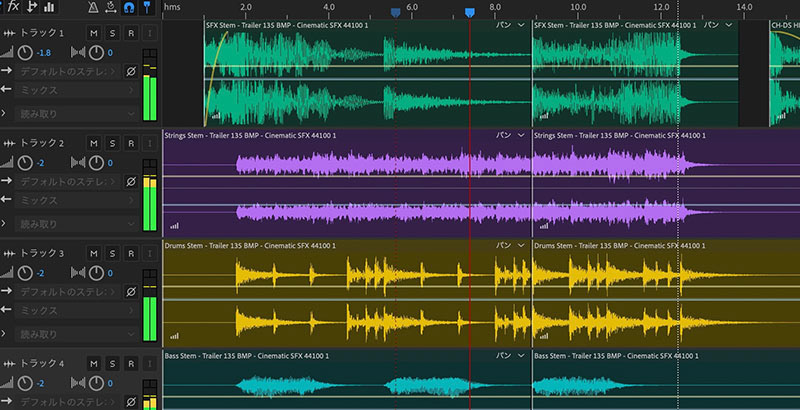Open the パン dropdown on first Bass Stem clip
The image size is (800, 410).
point(510,355)
